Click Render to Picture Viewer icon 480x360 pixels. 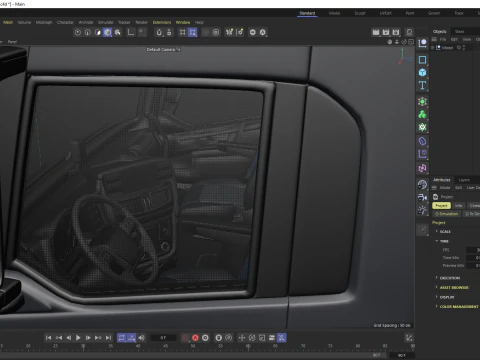pyautogui.click(x=386, y=32)
